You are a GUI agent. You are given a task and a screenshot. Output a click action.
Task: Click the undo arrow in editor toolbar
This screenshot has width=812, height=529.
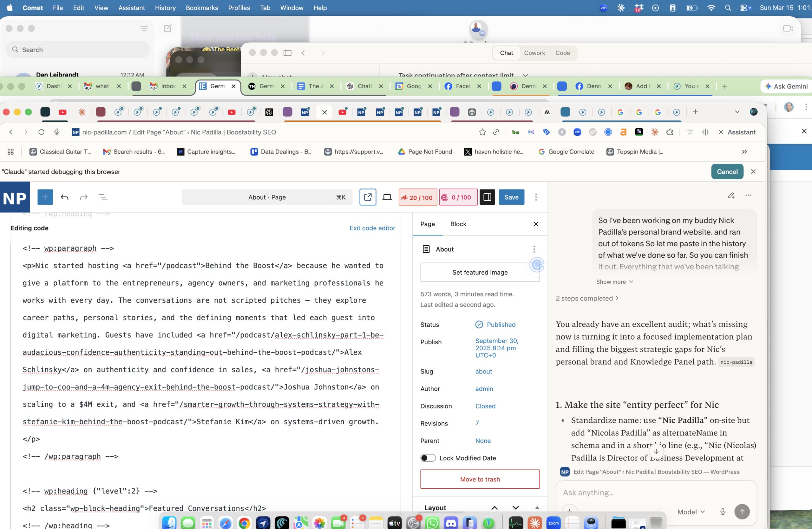pyautogui.click(x=64, y=197)
